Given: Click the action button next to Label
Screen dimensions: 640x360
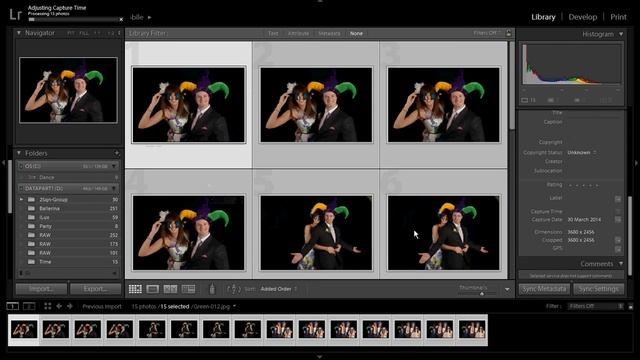Looking at the screenshot, I should coord(618,199).
